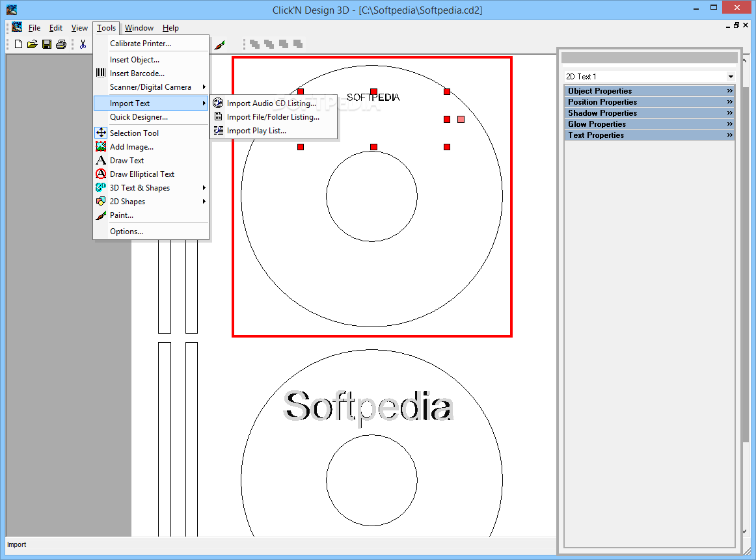Screen dimensions: 756x560
Task: Click the Import File/Folder Listing icon
Action: [x=218, y=116]
